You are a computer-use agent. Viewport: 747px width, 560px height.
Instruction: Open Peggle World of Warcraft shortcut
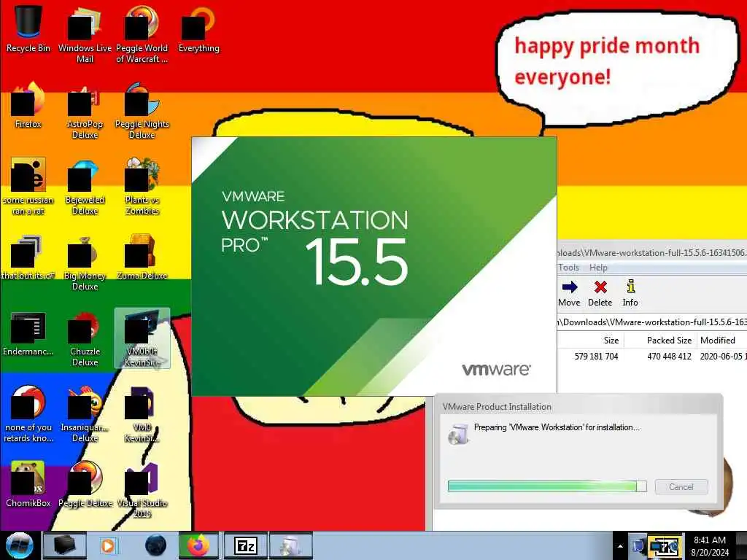coord(142,34)
